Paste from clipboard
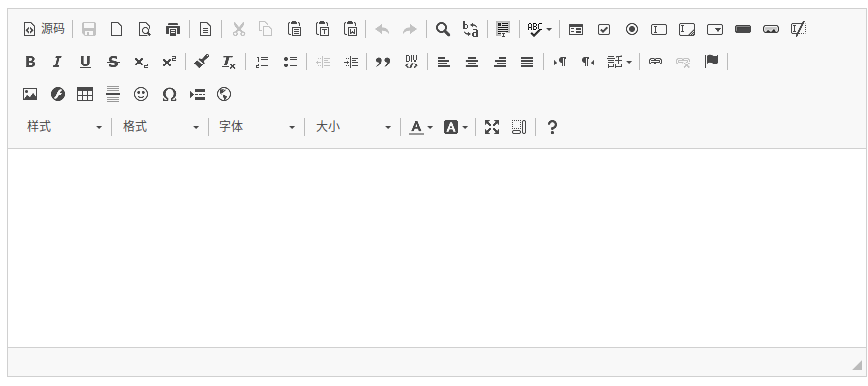This screenshot has height=386, width=868. [295, 29]
